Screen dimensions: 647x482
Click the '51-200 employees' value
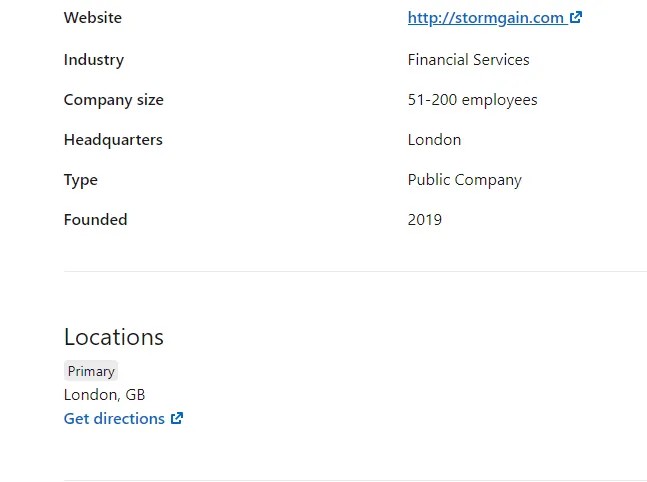point(472,100)
